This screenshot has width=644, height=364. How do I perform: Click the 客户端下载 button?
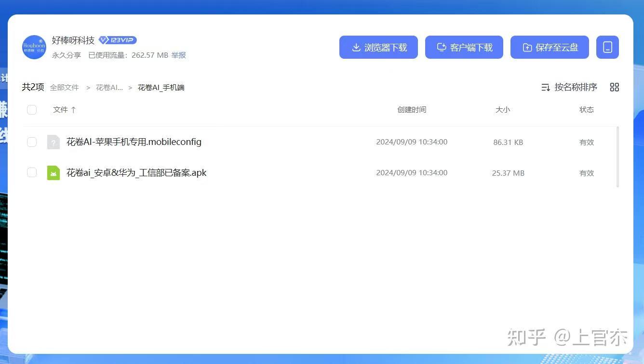[464, 47]
